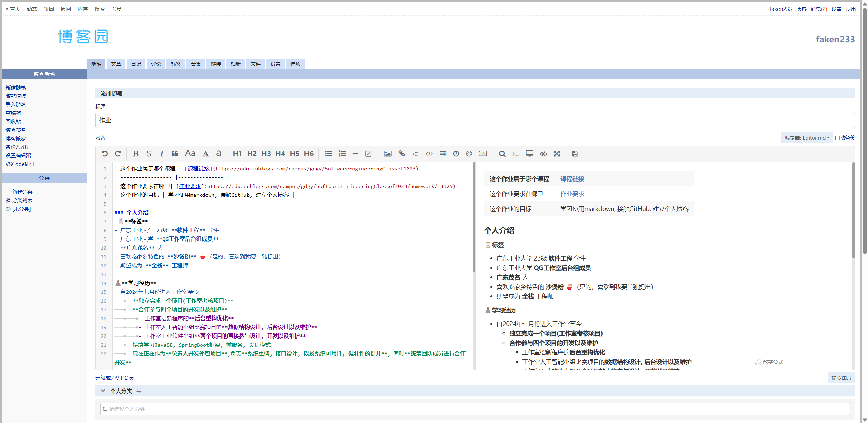The image size is (868, 423).
Task: Click the 标题 input field
Action: click(475, 120)
